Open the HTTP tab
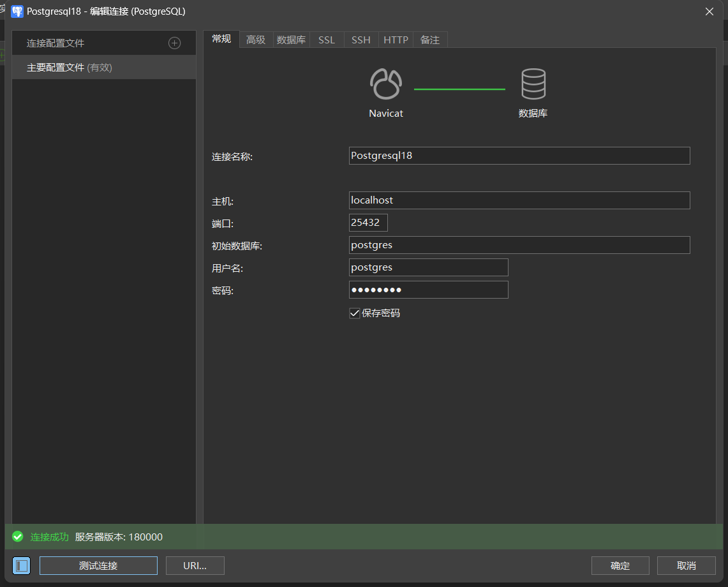 click(x=396, y=40)
